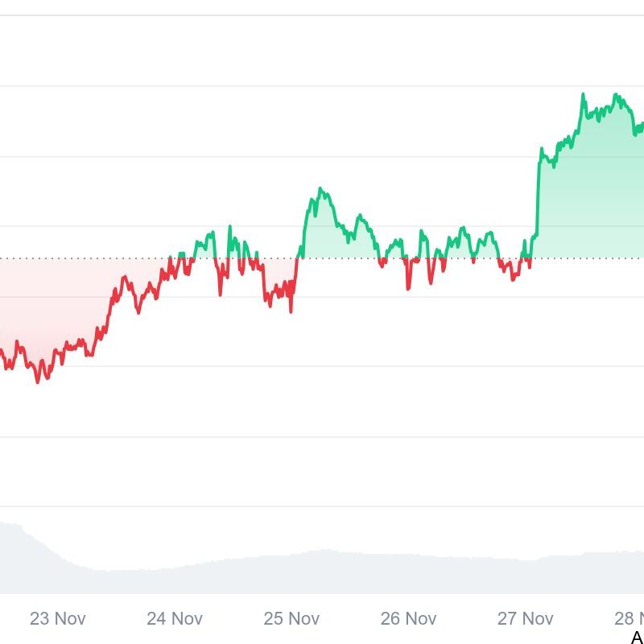The width and height of the screenshot is (644, 644).
Task: Click the 23 Nov date label
Action: [x=58, y=618]
